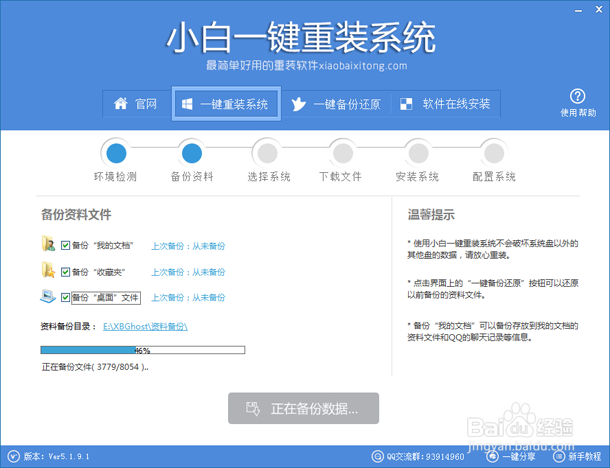Click the 环境检测 step circle
Screen dimensions: 610x468
coord(116,153)
